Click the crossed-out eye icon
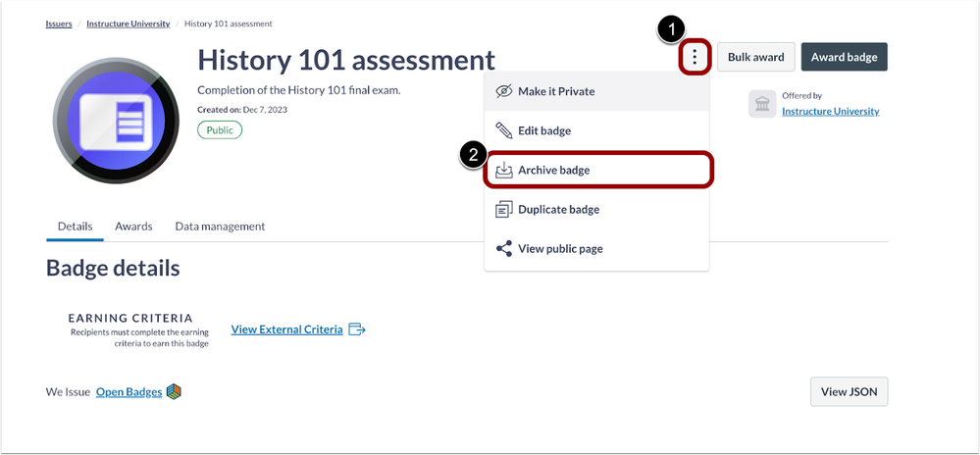The image size is (980, 455). [x=504, y=91]
